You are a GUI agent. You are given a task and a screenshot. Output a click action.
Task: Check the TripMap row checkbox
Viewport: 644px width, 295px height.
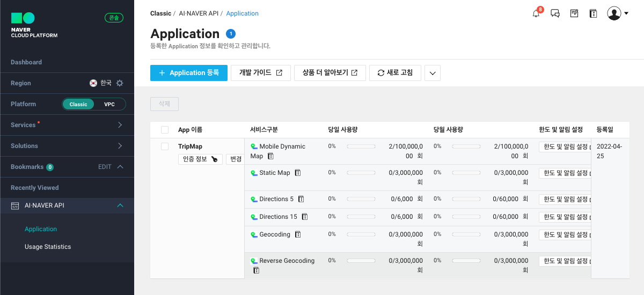click(165, 146)
